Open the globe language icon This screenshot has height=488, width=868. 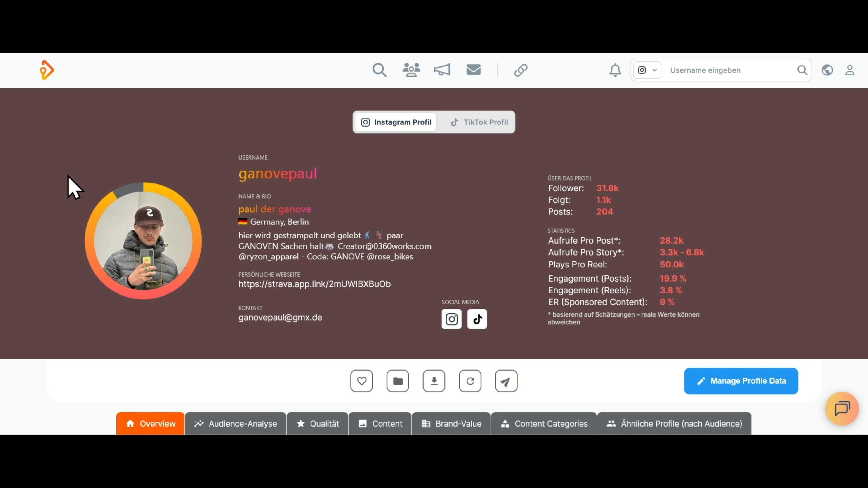pyautogui.click(x=827, y=70)
